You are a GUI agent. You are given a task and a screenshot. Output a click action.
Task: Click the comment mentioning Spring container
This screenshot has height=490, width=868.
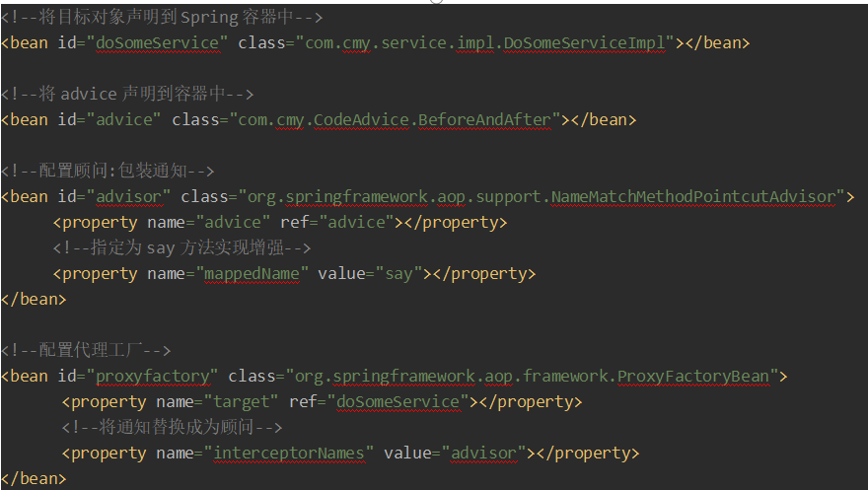[162, 17]
